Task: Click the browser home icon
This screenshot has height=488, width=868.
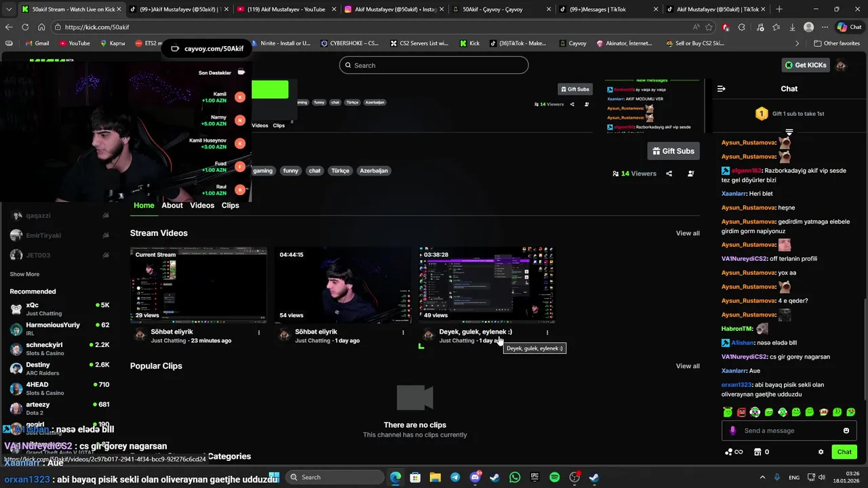Action: pos(41,27)
